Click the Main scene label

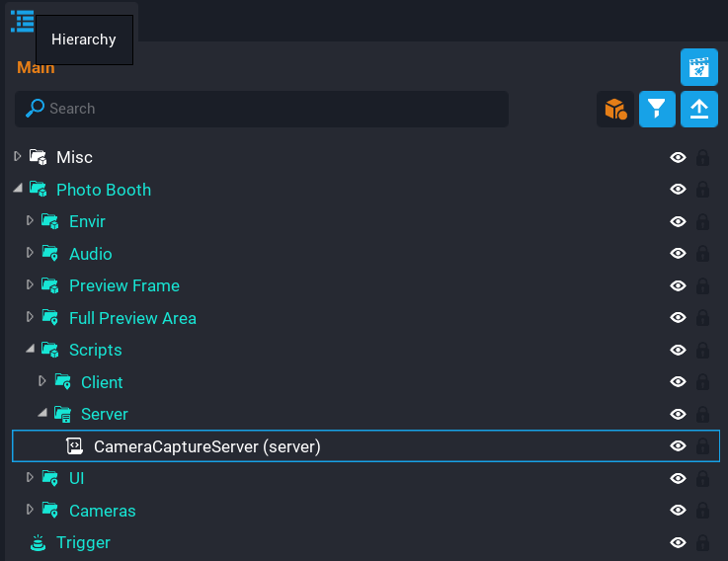coord(36,68)
